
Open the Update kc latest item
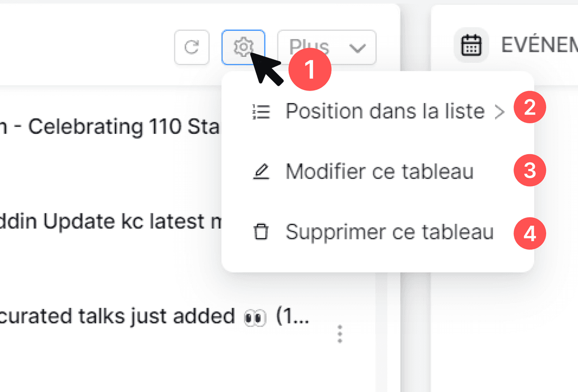pyautogui.click(x=111, y=222)
